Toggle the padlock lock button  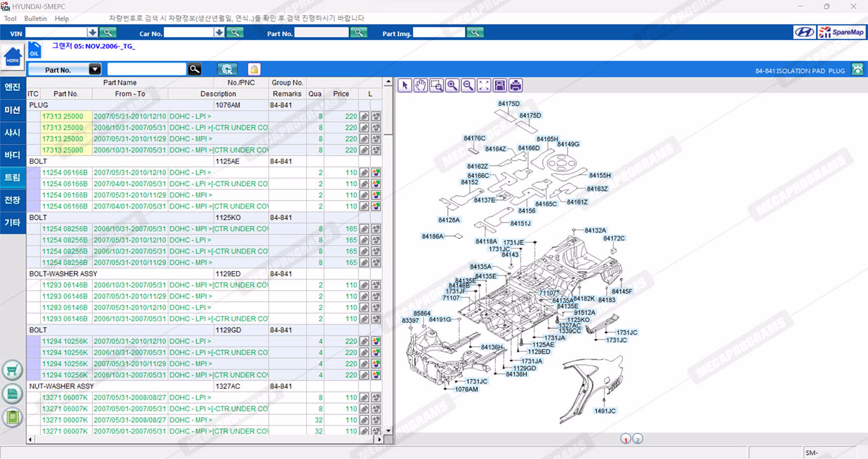254,70
